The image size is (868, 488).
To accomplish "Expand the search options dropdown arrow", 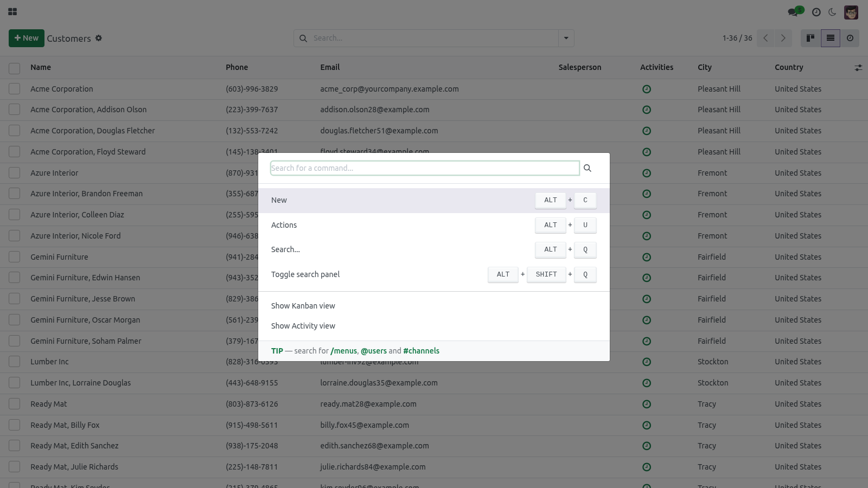I will (566, 38).
